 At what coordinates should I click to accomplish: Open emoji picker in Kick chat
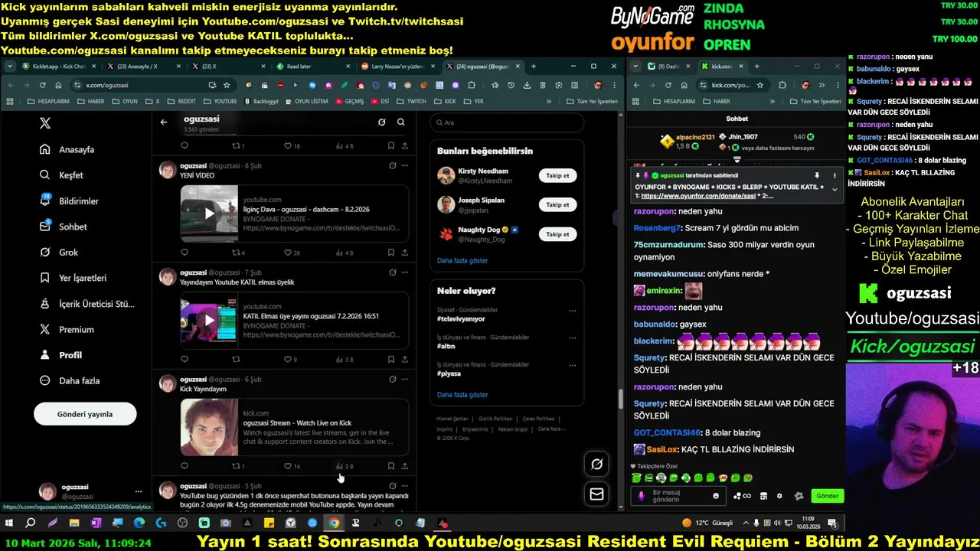coord(716,496)
